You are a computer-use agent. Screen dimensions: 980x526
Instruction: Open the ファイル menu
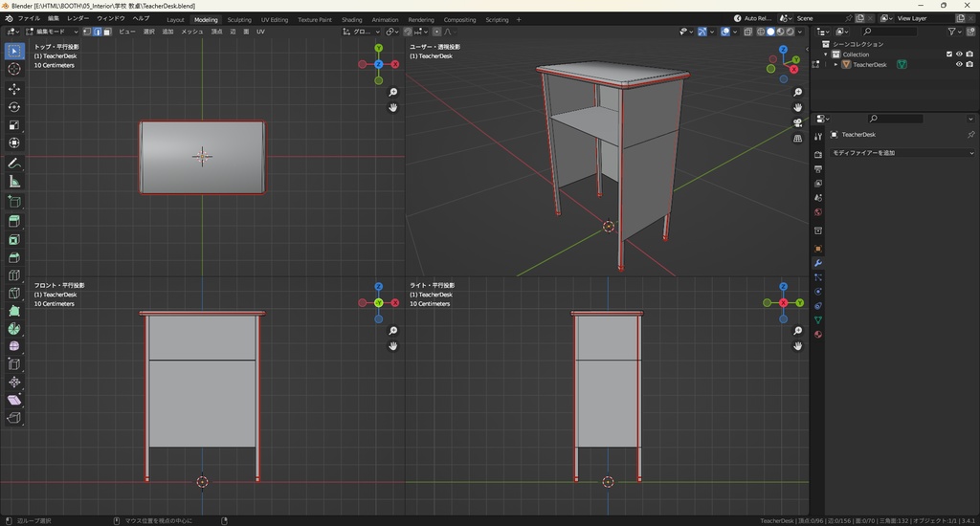pyautogui.click(x=29, y=18)
